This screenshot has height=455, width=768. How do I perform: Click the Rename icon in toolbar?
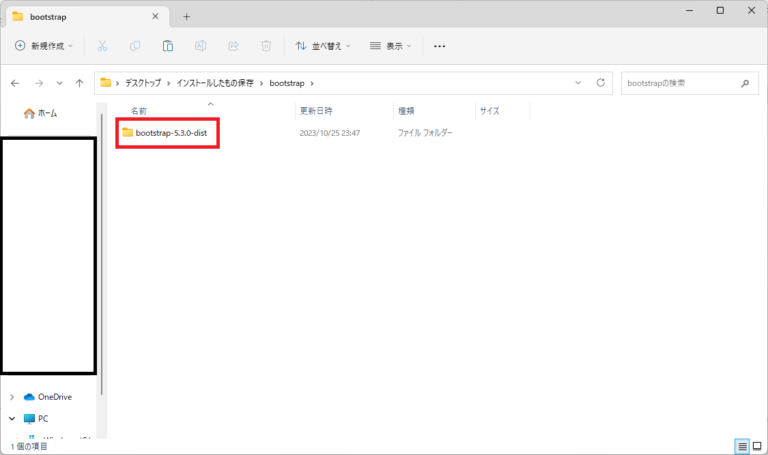point(201,46)
